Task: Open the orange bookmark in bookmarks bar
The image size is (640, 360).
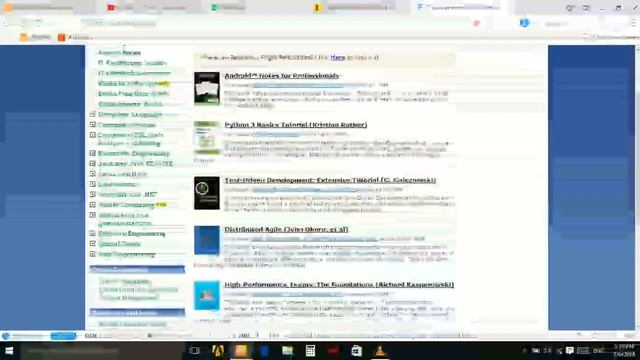Action: pos(74,38)
